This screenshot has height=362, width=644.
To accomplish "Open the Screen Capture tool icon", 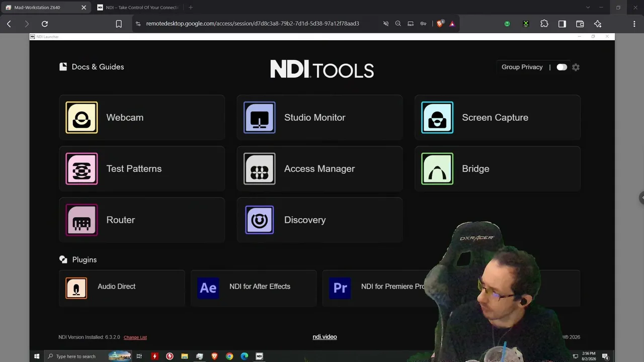I will click(437, 118).
